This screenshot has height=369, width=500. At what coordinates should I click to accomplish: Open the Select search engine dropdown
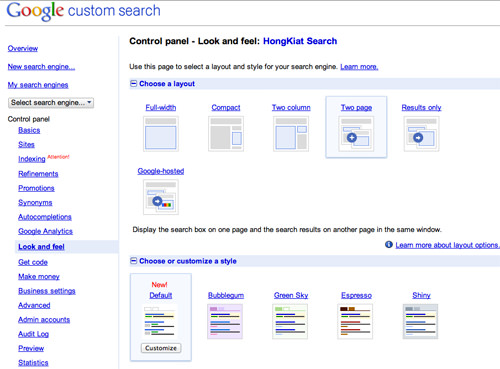coord(51,103)
